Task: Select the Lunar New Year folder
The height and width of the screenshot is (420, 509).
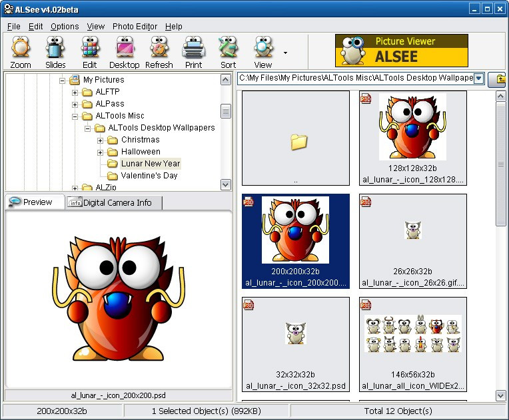Action: (151, 164)
